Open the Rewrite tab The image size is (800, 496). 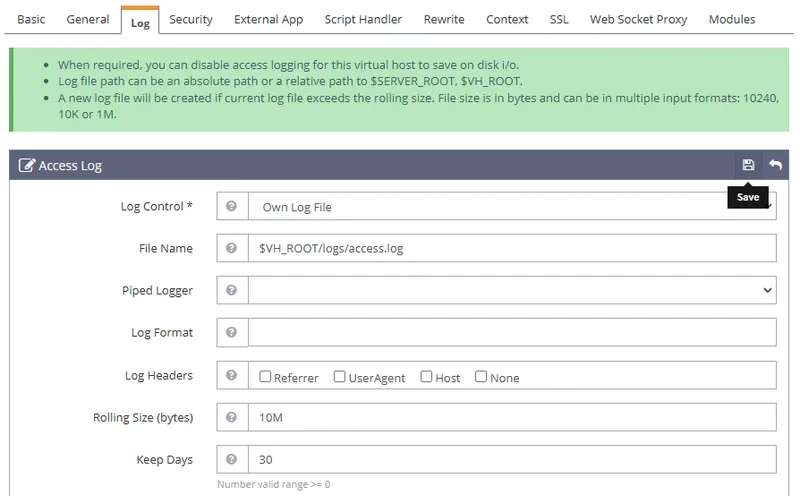coord(444,19)
